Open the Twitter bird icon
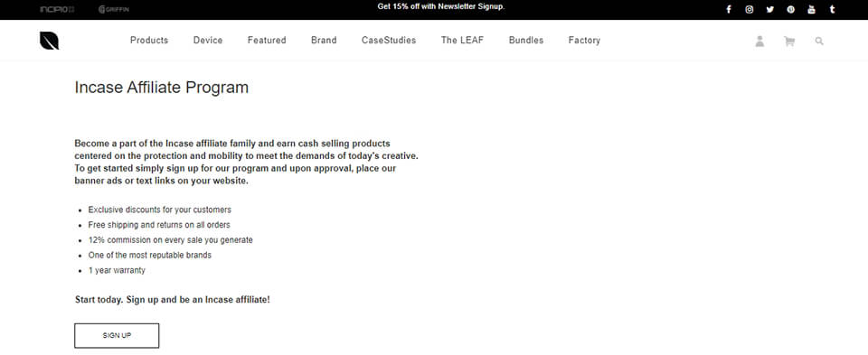868x355 pixels. (x=769, y=9)
